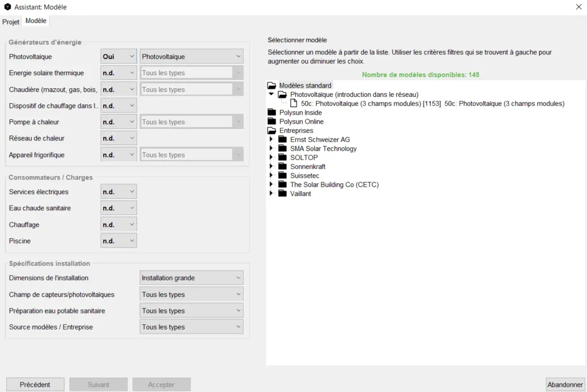Open the Dimensions de l'installation dropdown

point(191,278)
